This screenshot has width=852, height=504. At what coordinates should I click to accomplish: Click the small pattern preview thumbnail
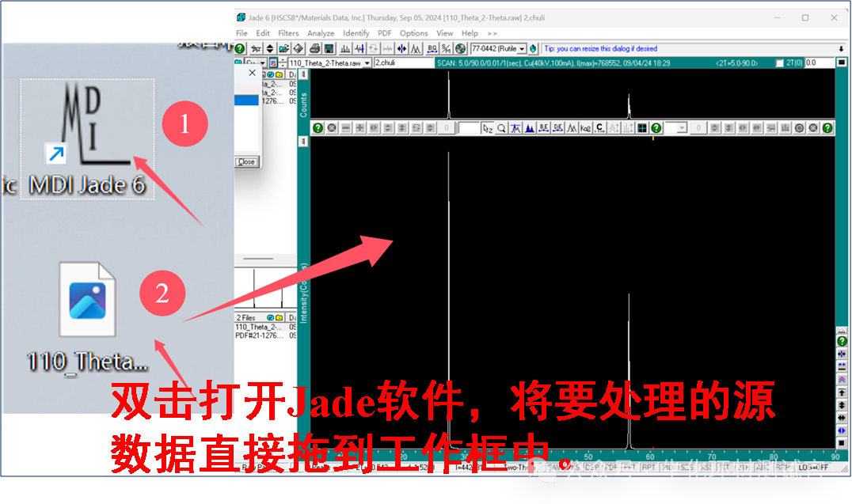(266, 288)
